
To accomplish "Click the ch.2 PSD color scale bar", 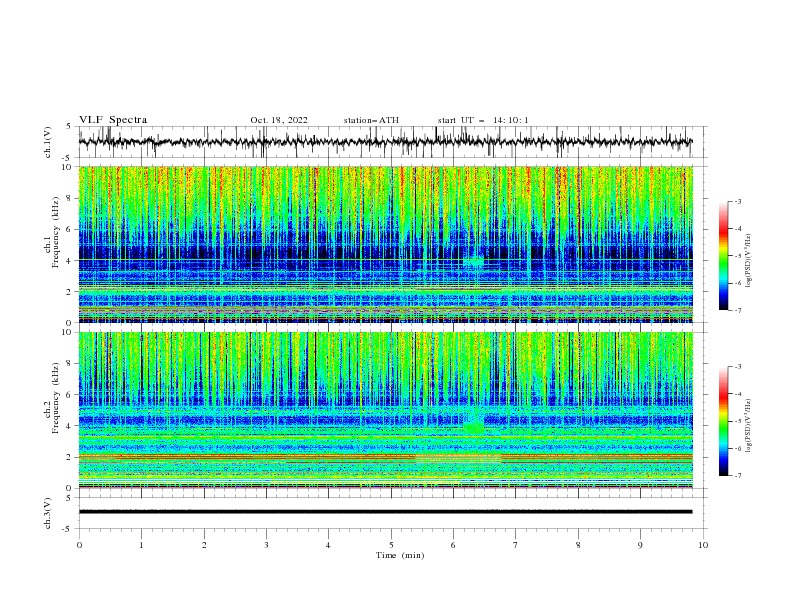I will click(724, 421).
